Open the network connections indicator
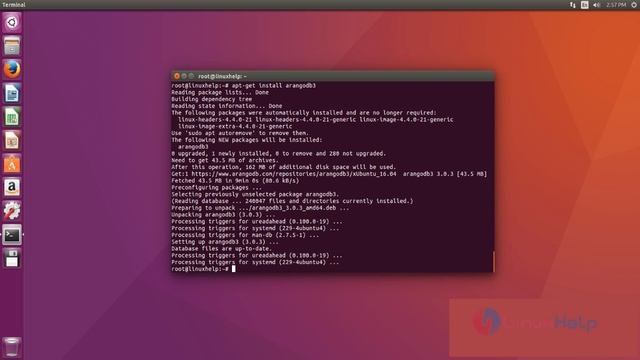640x360 pixels. click(573, 5)
